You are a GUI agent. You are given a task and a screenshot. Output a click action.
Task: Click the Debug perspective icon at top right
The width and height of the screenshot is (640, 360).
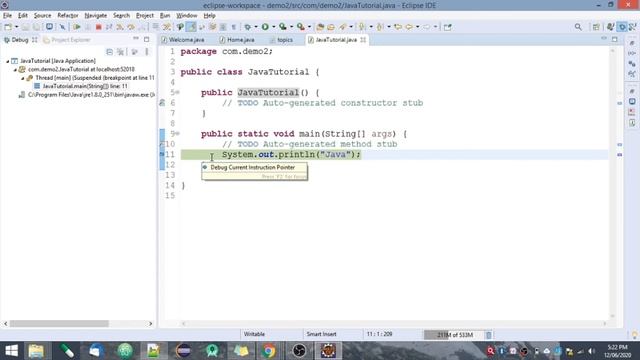click(622, 27)
